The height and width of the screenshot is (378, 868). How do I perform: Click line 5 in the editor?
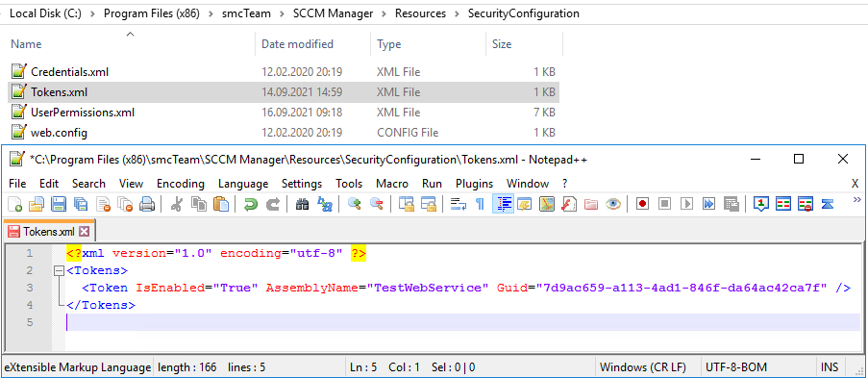463,322
